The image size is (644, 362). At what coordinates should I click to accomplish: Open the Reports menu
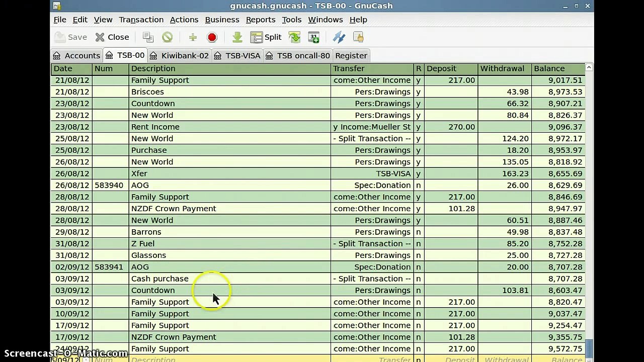coord(261,20)
